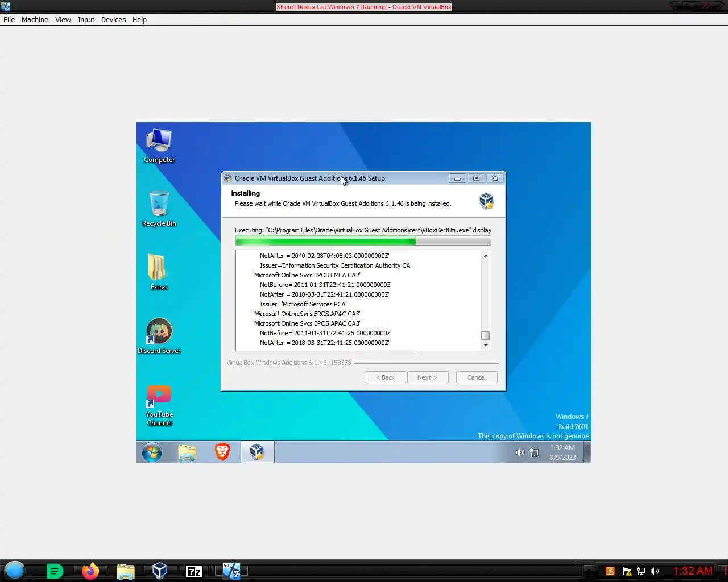Click the Cancel button in setup
This screenshot has height=582, width=728.
477,377
